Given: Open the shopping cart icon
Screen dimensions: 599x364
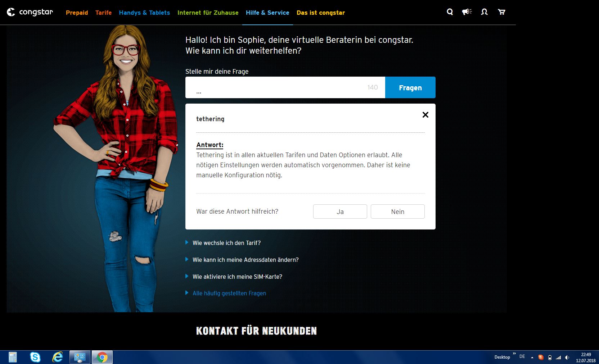Looking at the screenshot, I should [501, 12].
